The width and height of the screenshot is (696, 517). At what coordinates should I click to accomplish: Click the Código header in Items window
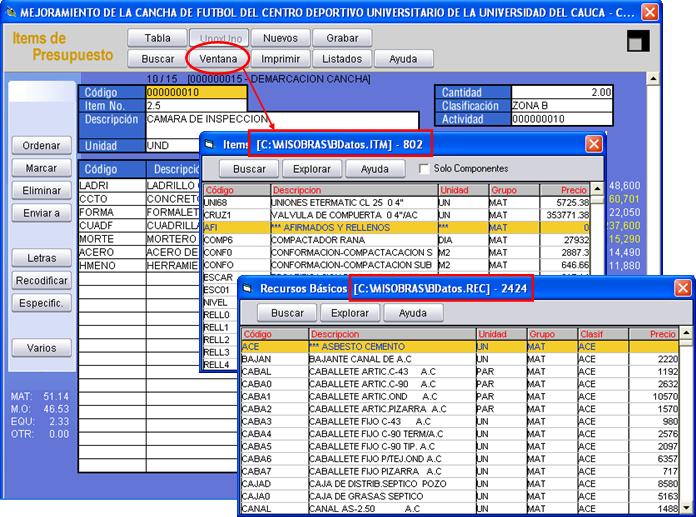[237, 190]
